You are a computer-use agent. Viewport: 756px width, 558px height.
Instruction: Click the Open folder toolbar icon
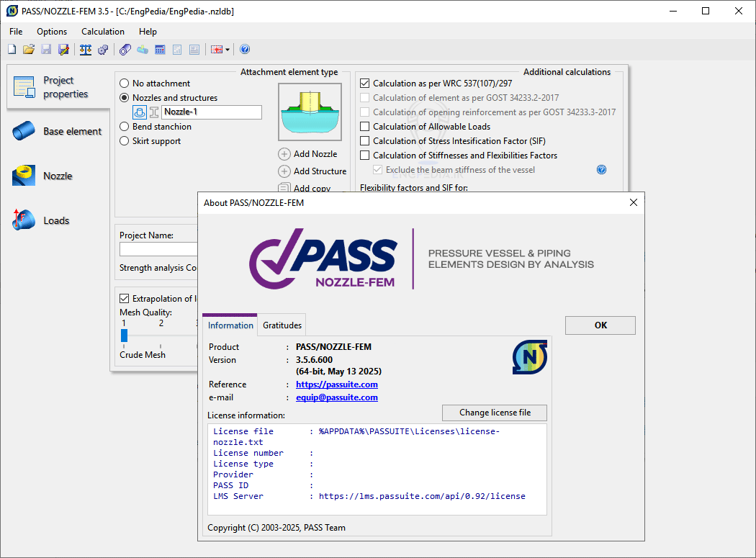(x=29, y=50)
